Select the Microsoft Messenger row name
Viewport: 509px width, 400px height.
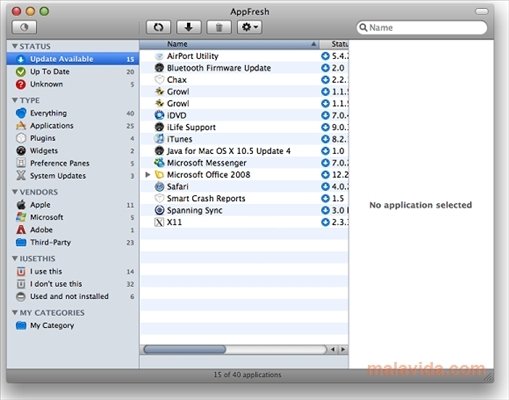(x=207, y=163)
